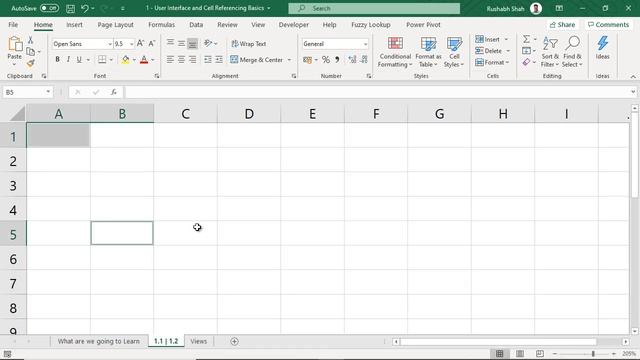
Task: Click the AutoSum sigma icon
Action: pos(527,39)
